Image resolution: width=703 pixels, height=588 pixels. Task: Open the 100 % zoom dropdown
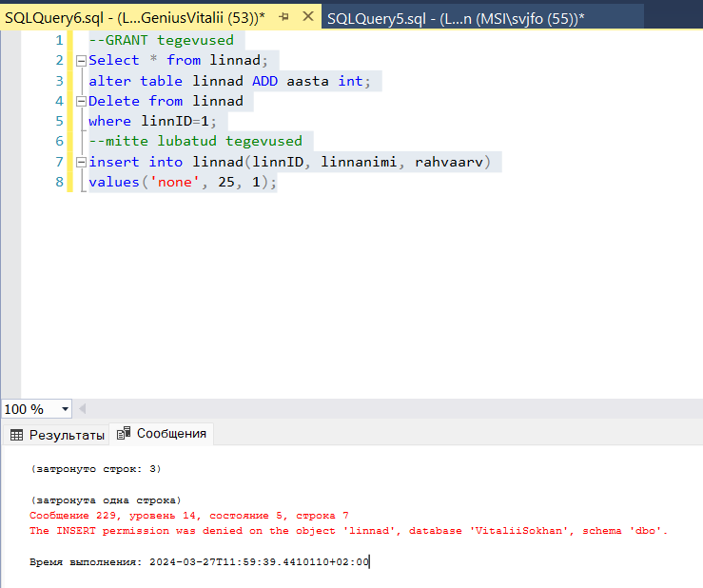tap(65, 408)
